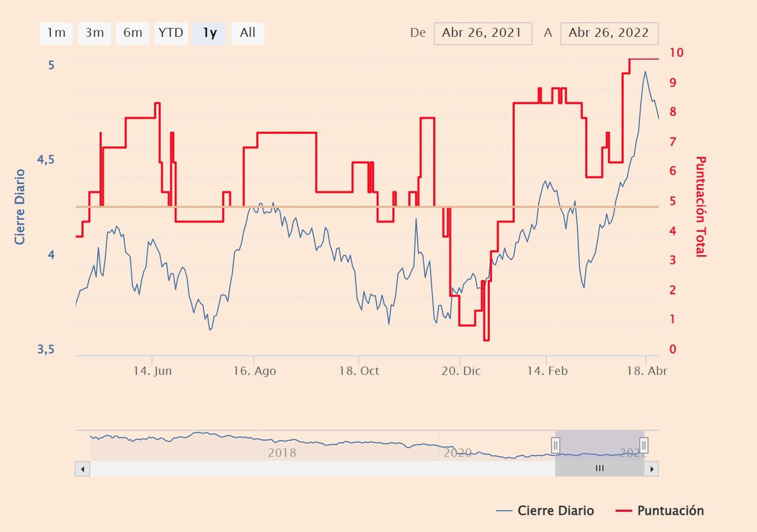This screenshot has width=757, height=532.
Task: Select the 6m range button
Action: [133, 33]
